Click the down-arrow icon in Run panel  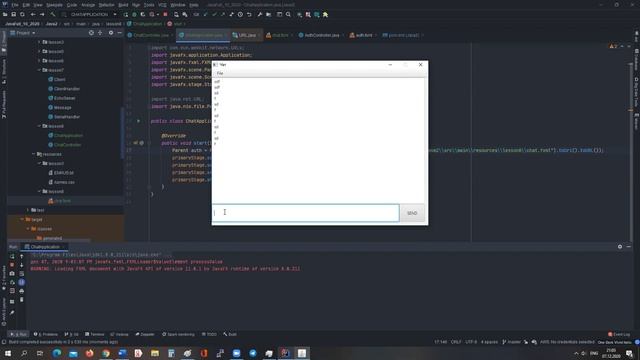pyautogui.click(x=22, y=265)
